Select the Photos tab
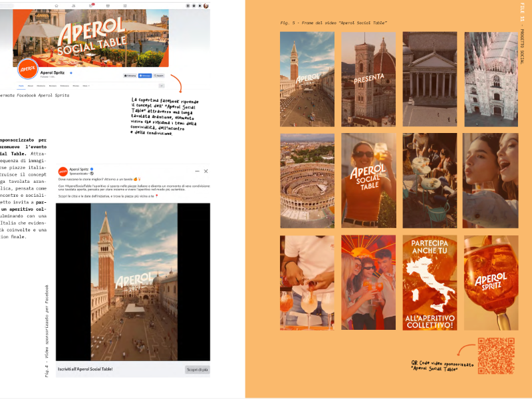The width and height of the screenshot is (532, 399). [76, 86]
